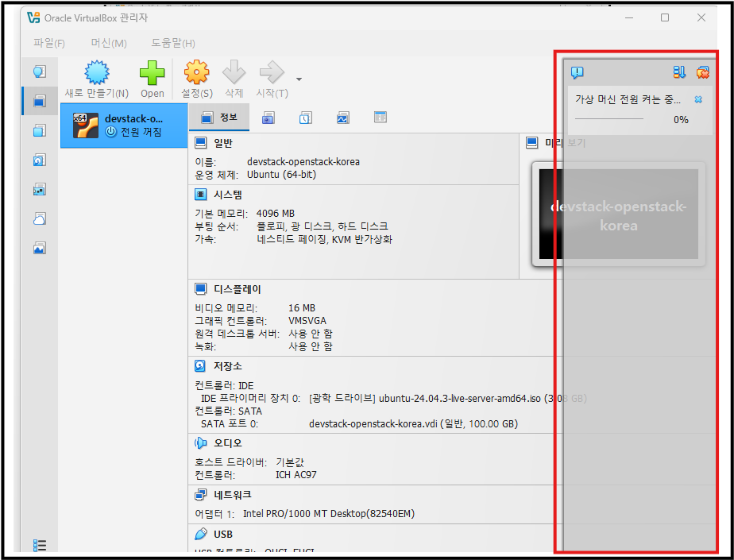Image resolution: width=734 pixels, height=560 pixels.
Task: Select devstack-o... virtual machine entry
Action: (x=124, y=126)
